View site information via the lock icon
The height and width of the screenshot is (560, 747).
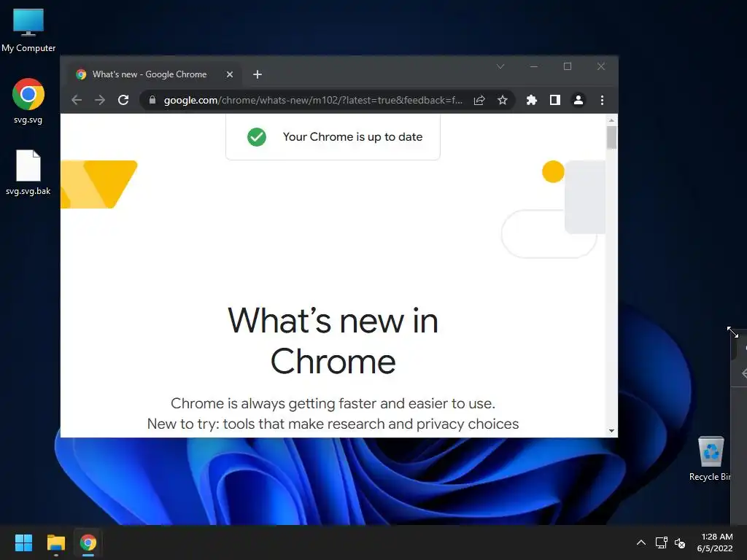pyautogui.click(x=152, y=100)
